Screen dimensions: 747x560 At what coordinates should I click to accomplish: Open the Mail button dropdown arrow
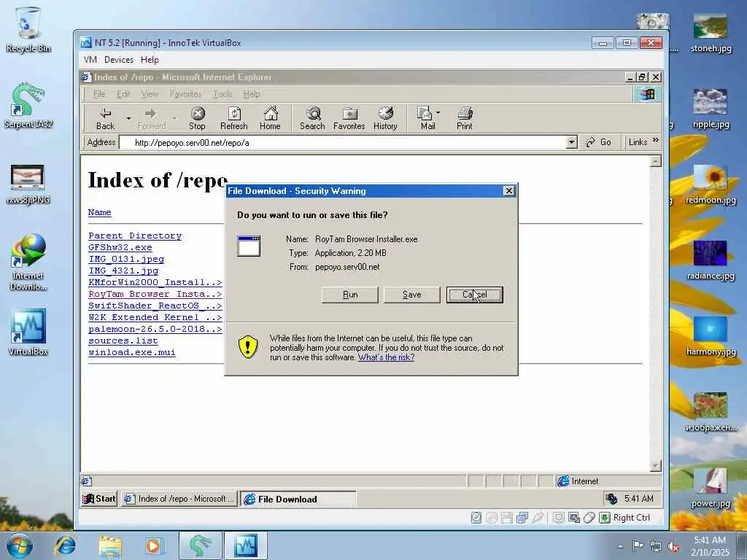[438, 113]
